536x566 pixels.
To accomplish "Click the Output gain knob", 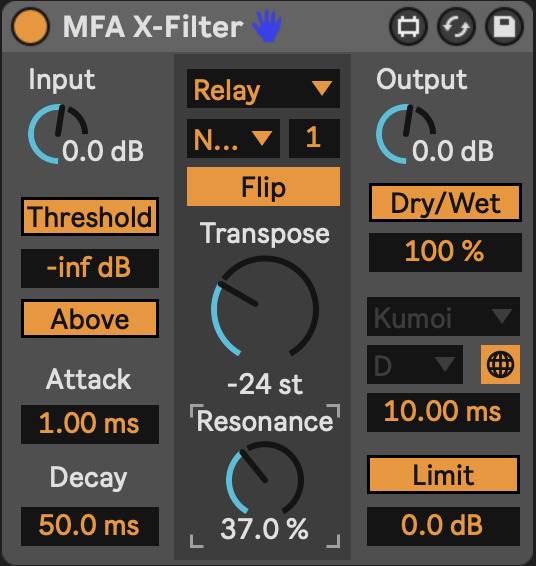I will click(406, 134).
